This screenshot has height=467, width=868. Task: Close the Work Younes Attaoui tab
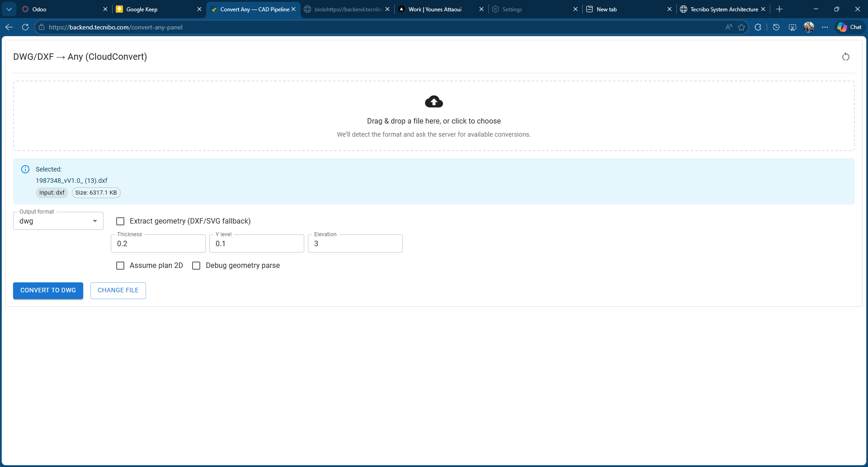tap(481, 9)
